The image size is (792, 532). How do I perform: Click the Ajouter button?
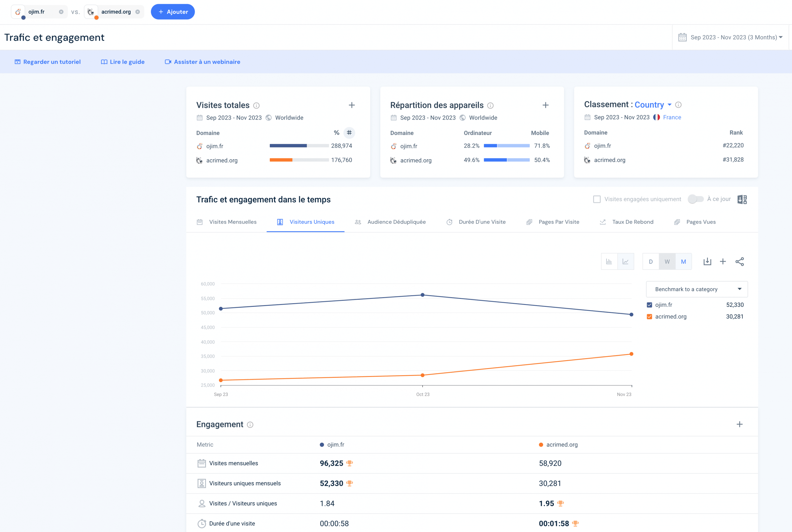click(x=173, y=12)
